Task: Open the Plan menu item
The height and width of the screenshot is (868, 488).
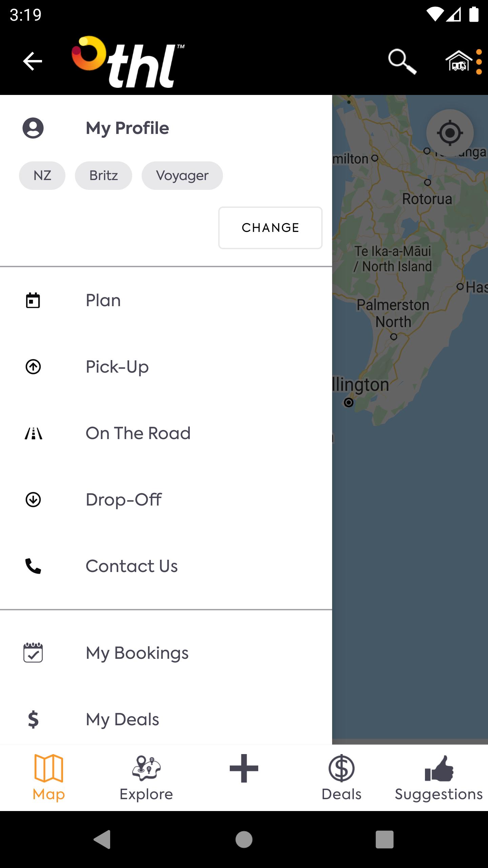Action: [166, 300]
